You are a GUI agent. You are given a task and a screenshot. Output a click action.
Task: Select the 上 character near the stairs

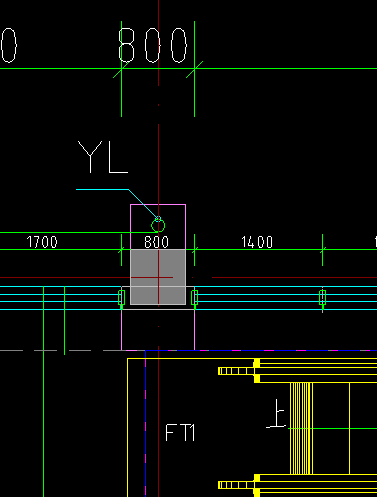coord(277,413)
